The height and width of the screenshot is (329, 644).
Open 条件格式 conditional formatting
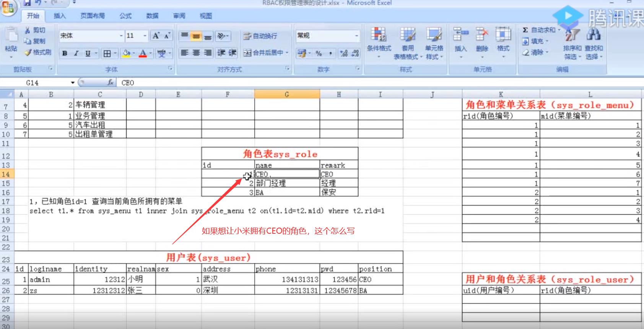pos(379,43)
